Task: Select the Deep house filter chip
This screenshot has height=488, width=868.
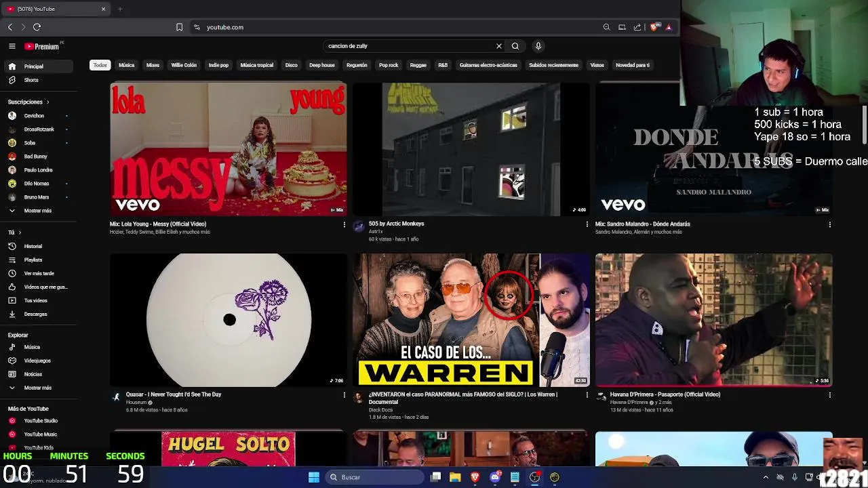Action: (x=322, y=65)
